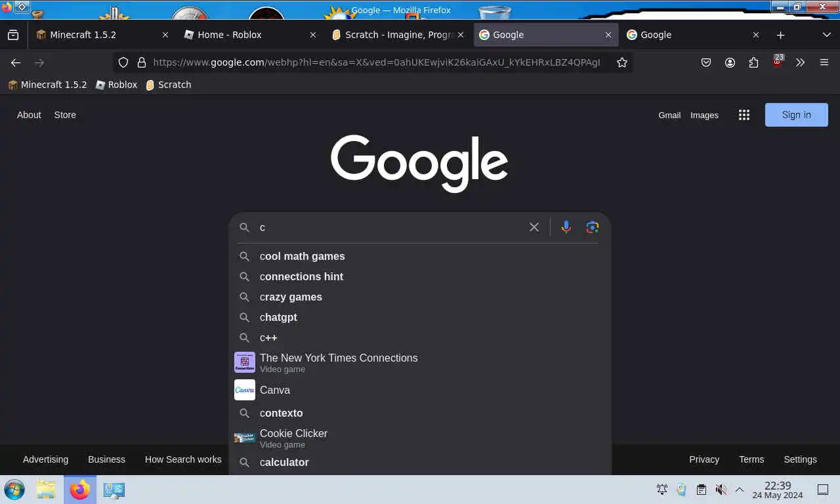Click the Advertising footer link
840x504 pixels.
[x=45, y=459]
